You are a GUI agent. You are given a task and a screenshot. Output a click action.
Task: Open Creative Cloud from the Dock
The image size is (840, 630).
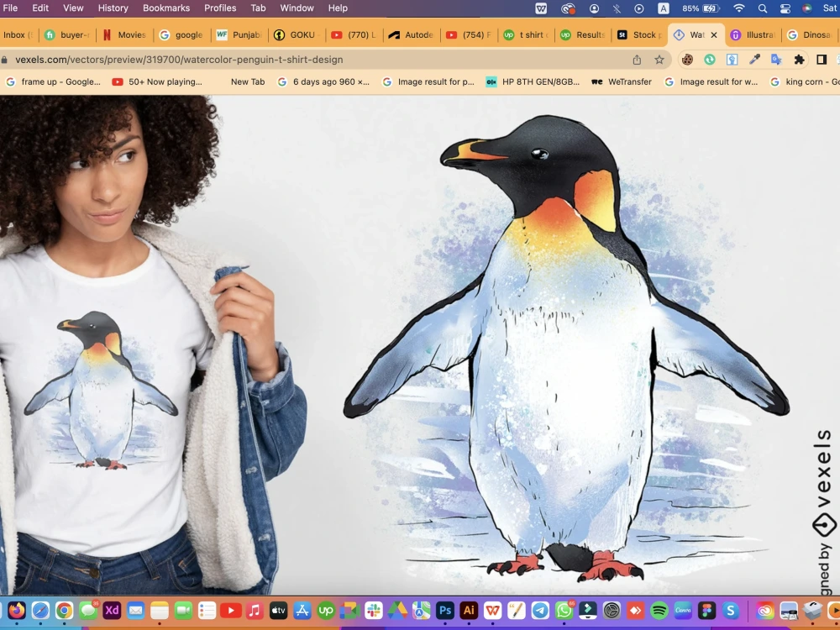[765, 610]
